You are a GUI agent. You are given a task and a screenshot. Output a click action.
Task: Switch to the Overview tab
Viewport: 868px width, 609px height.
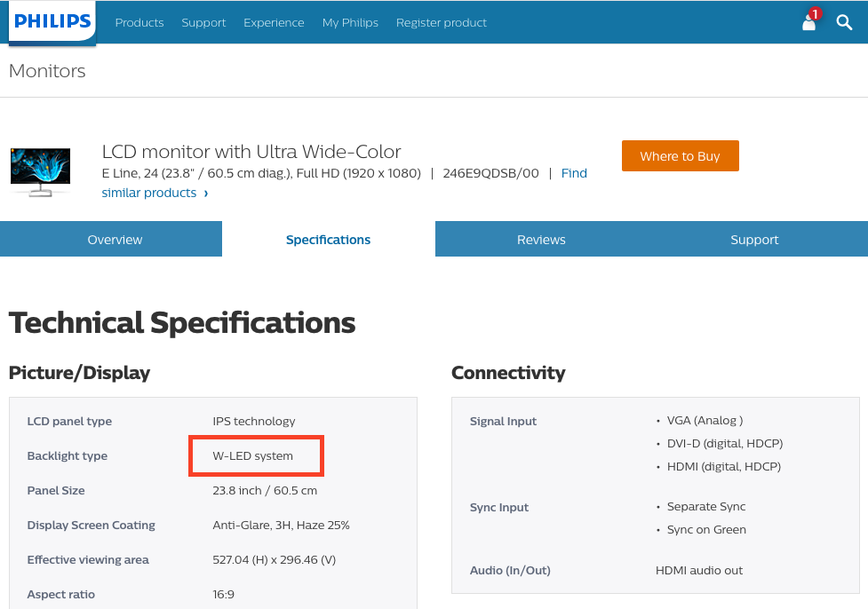115,240
